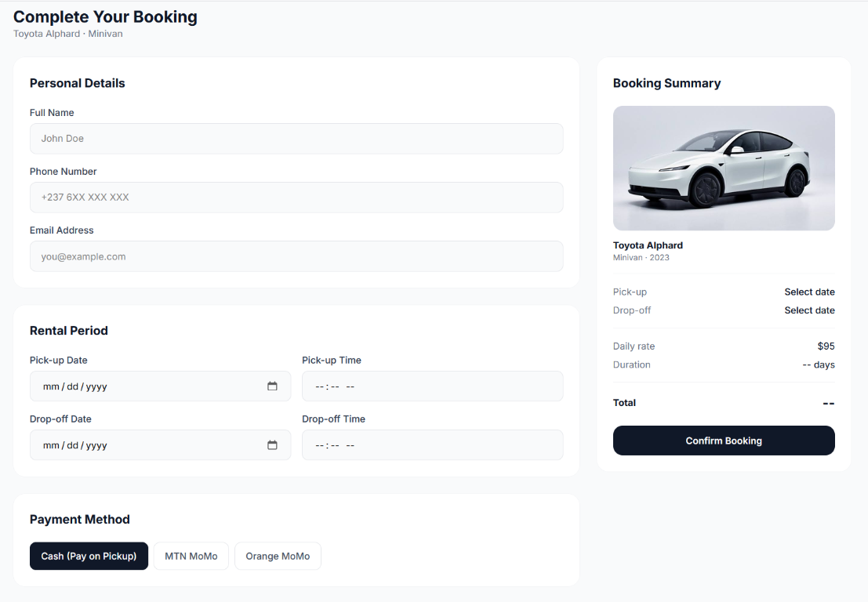
Task: Click the 'Daily rate' label
Action: [634, 346]
